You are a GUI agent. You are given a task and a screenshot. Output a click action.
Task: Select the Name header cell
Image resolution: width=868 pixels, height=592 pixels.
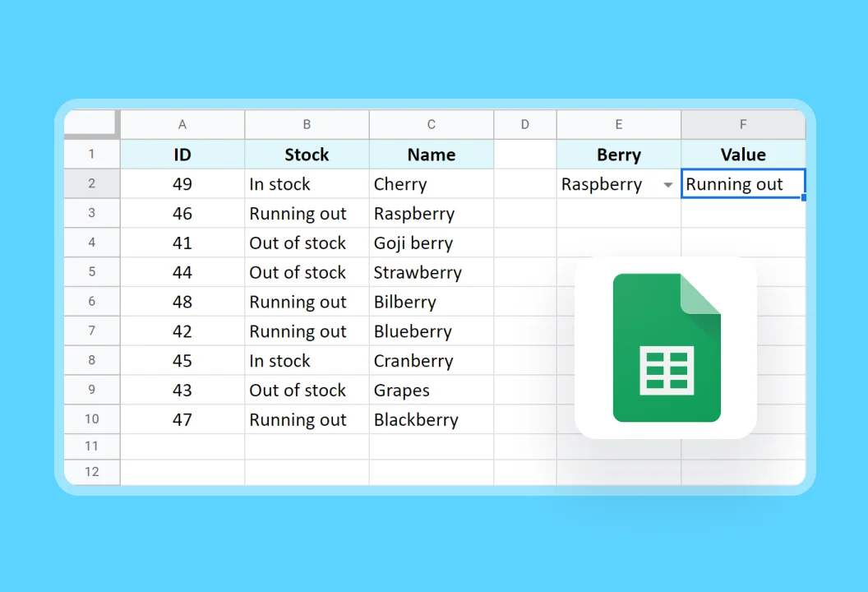pos(431,155)
